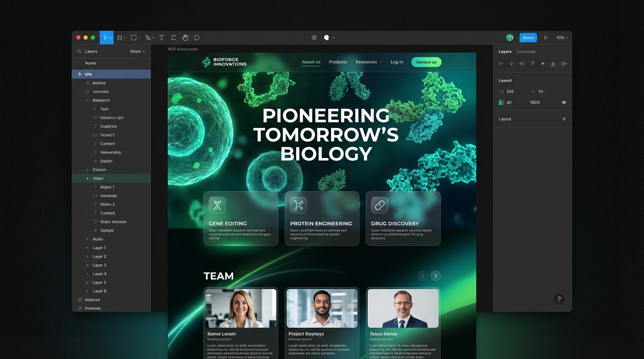Screen dimensions: 644x359
Task: Click the Contact us button on canvas
Action: [426, 62]
